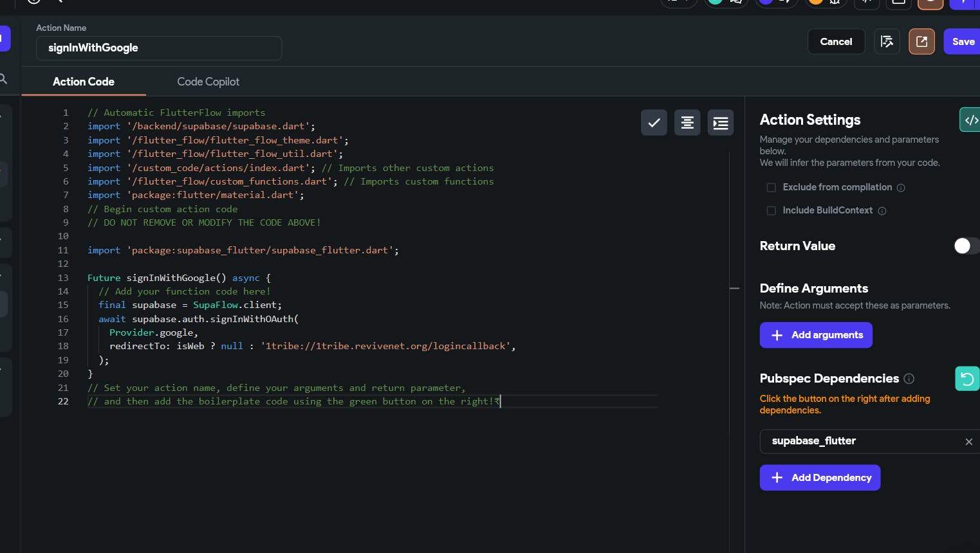Click the center-align format code icon

687,123
